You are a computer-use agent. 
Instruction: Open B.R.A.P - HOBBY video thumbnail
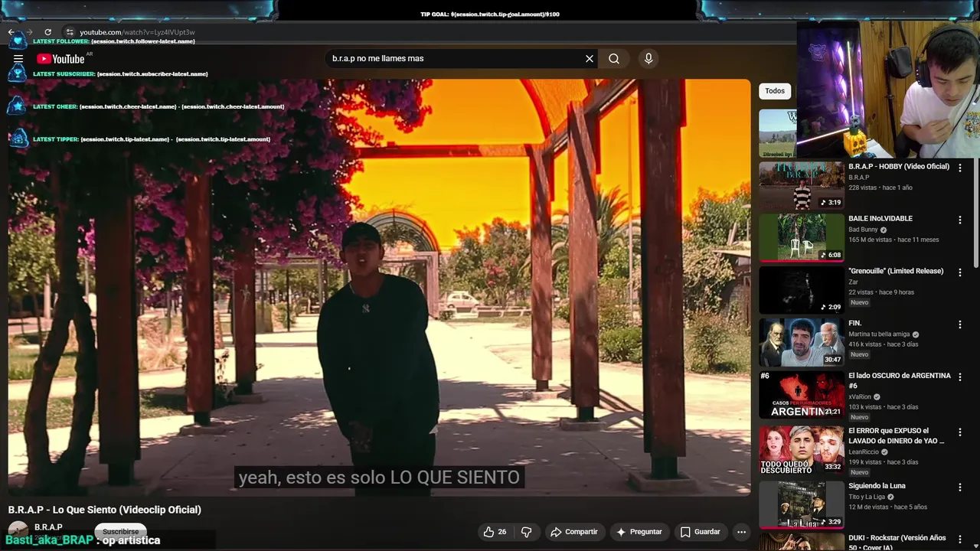[802, 185]
